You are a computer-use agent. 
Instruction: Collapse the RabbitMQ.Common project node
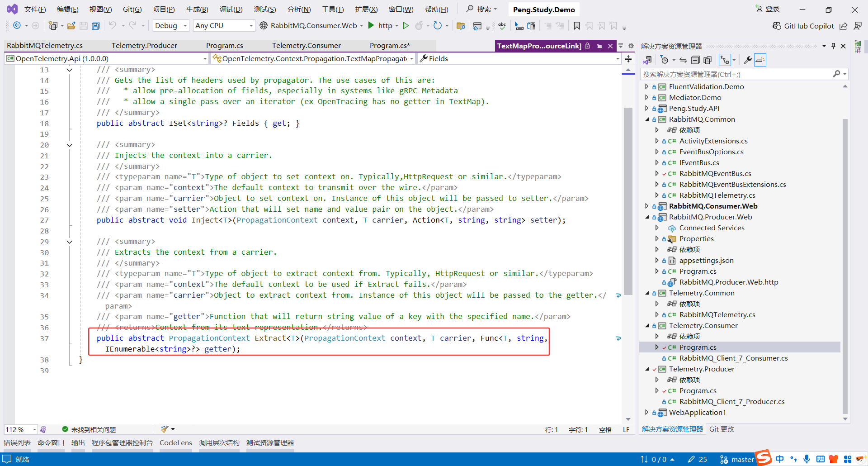[x=647, y=119]
